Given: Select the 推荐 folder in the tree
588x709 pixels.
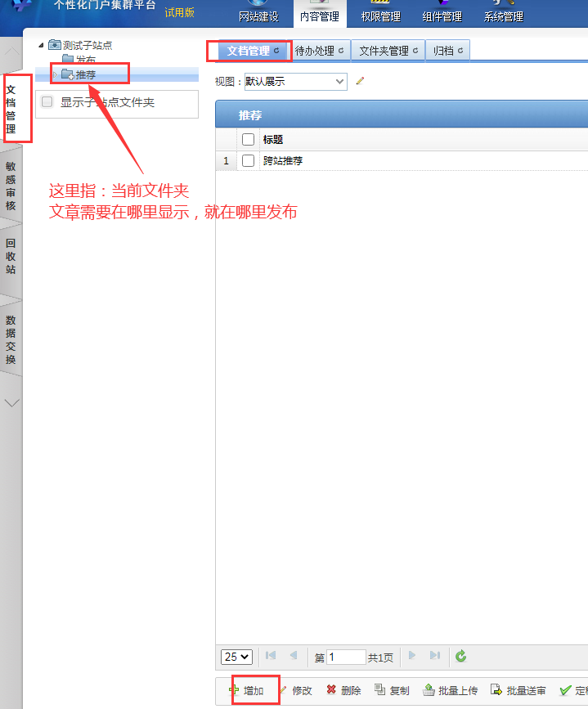Looking at the screenshot, I should [x=86, y=74].
